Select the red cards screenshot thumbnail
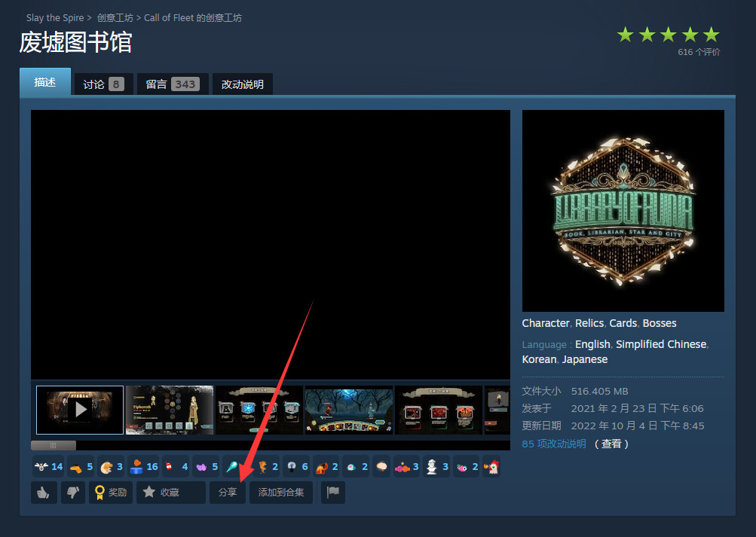Screen dimensions: 756x537 (438, 410)
